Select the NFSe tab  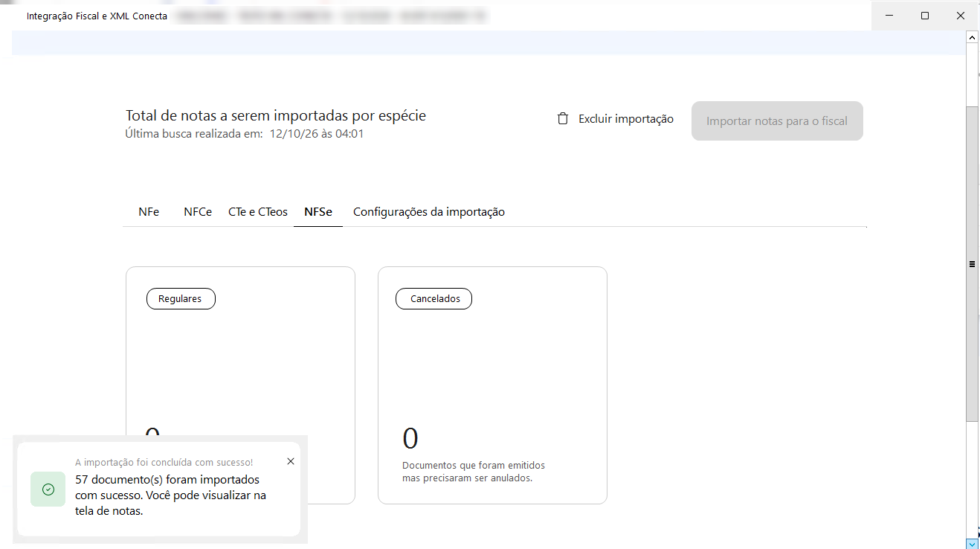(318, 212)
